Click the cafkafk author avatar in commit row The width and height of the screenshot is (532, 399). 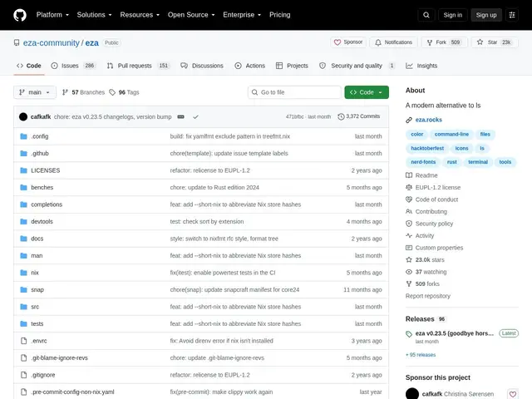[23, 116]
